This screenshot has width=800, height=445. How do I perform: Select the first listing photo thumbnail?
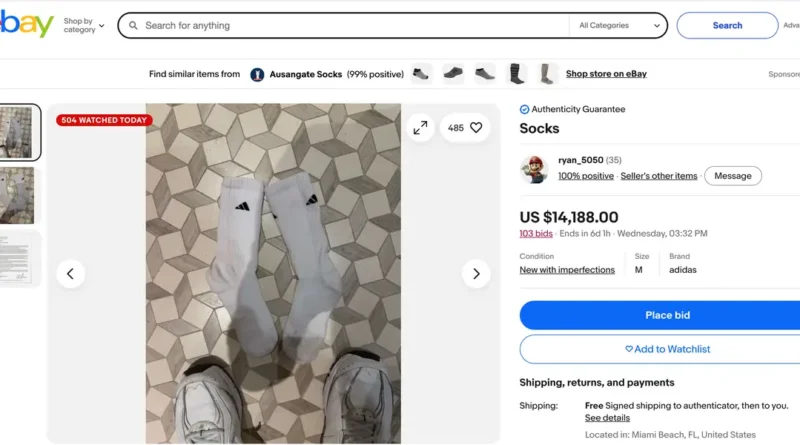click(18, 132)
